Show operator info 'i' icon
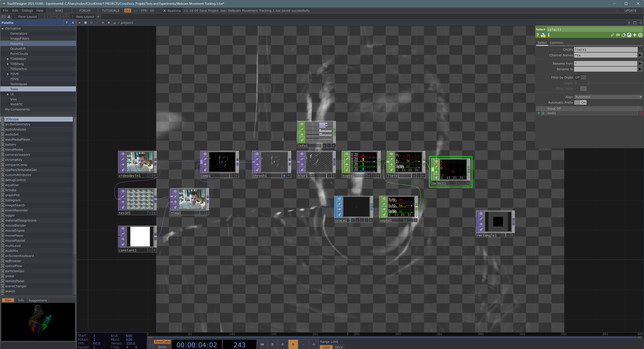The width and height of the screenshot is (644, 349). (549, 35)
